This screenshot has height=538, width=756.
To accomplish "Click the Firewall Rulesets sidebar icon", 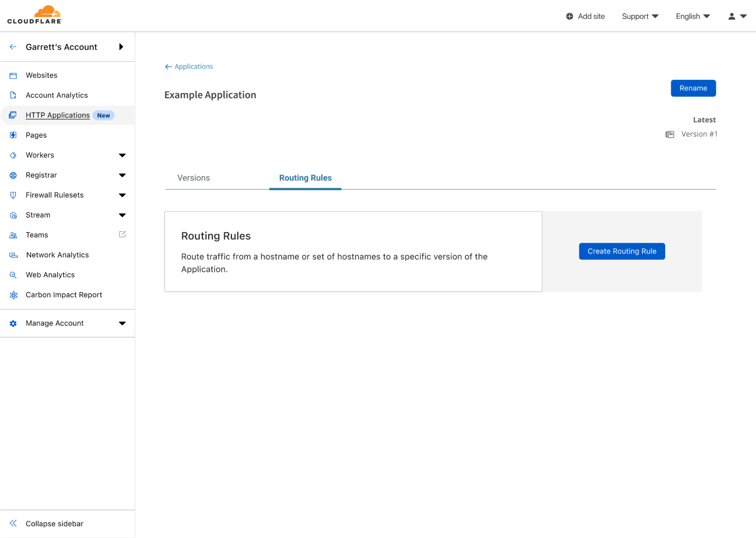I will 13,195.
